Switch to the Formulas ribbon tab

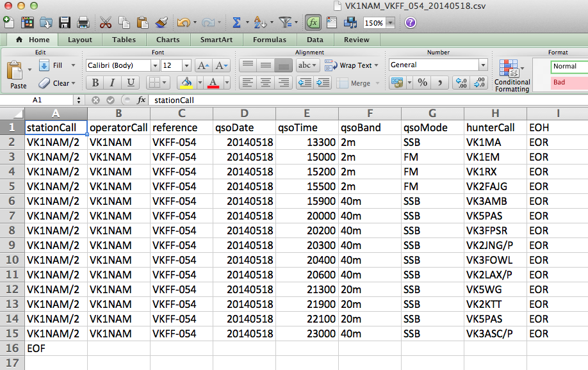point(269,40)
